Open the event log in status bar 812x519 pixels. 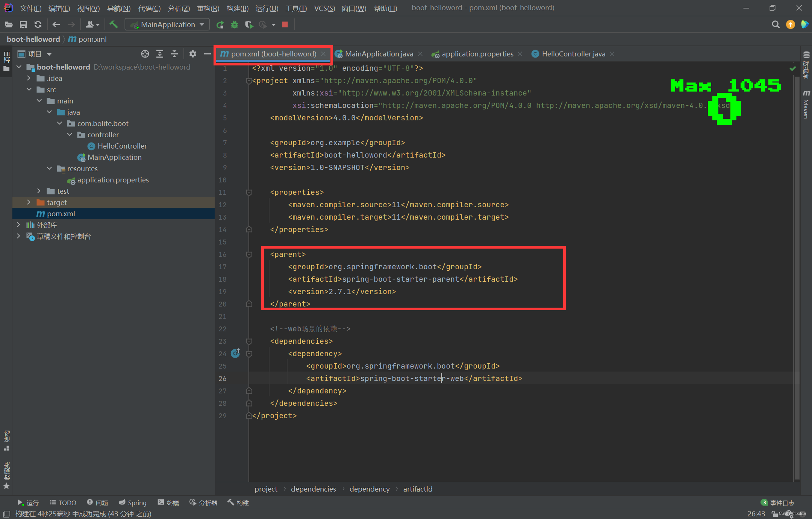point(778,503)
